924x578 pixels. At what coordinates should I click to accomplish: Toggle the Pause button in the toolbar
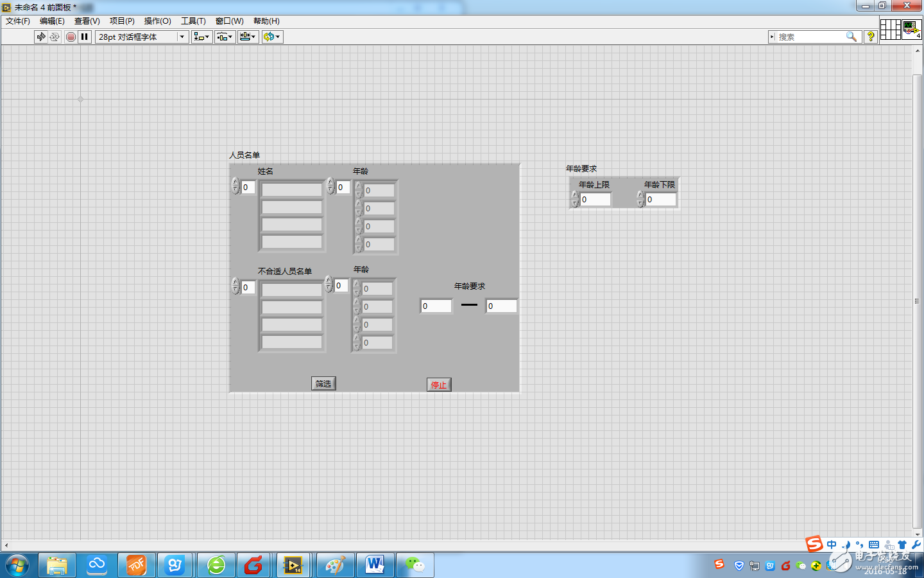[x=84, y=37]
